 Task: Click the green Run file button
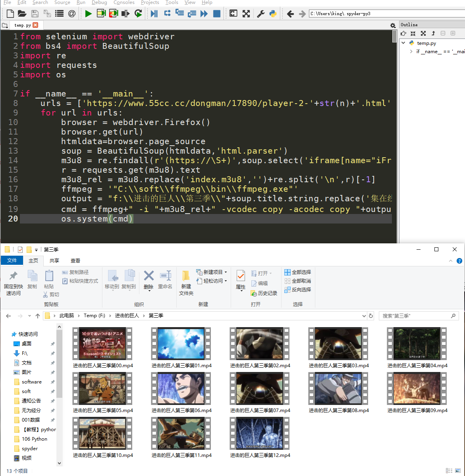coord(89,13)
